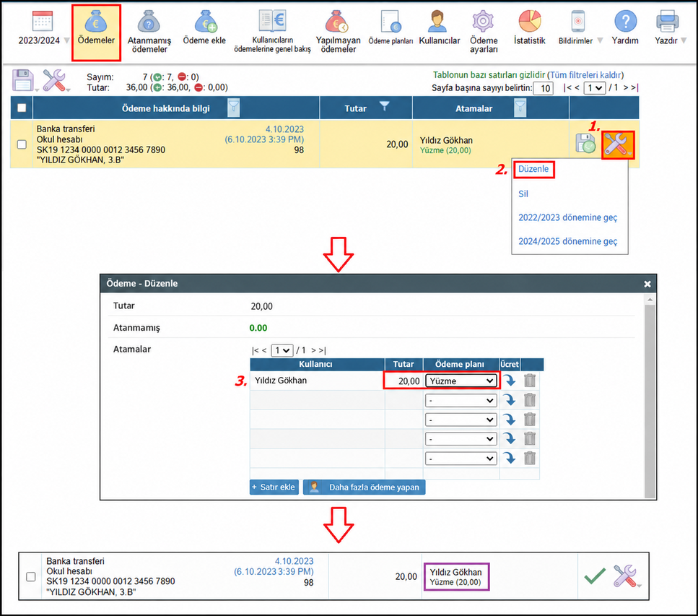Click the trash icon in Yıldız Gökhan row
This screenshot has height=616, width=698.
(x=530, y=381)
